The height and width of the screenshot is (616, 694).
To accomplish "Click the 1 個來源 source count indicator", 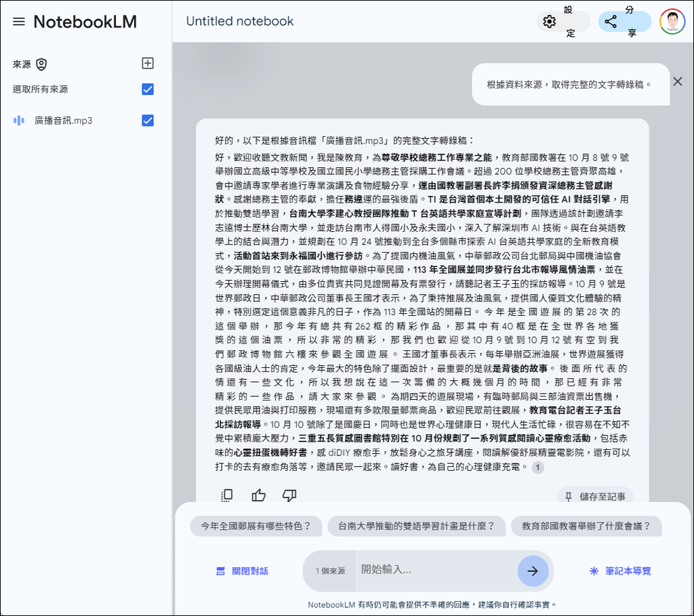I will (330, 571).
